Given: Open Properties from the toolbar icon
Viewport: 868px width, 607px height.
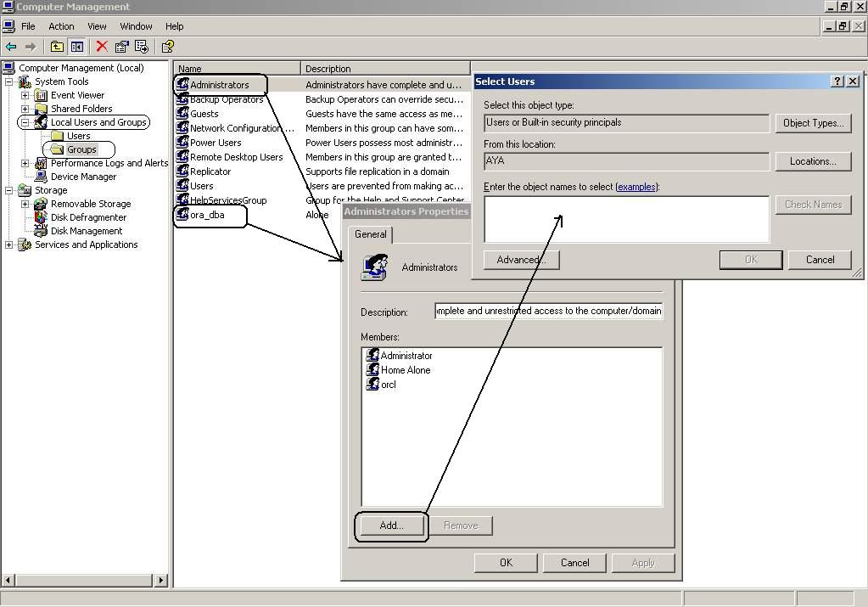Looking at the screenshot, I should tap(122, 47).
